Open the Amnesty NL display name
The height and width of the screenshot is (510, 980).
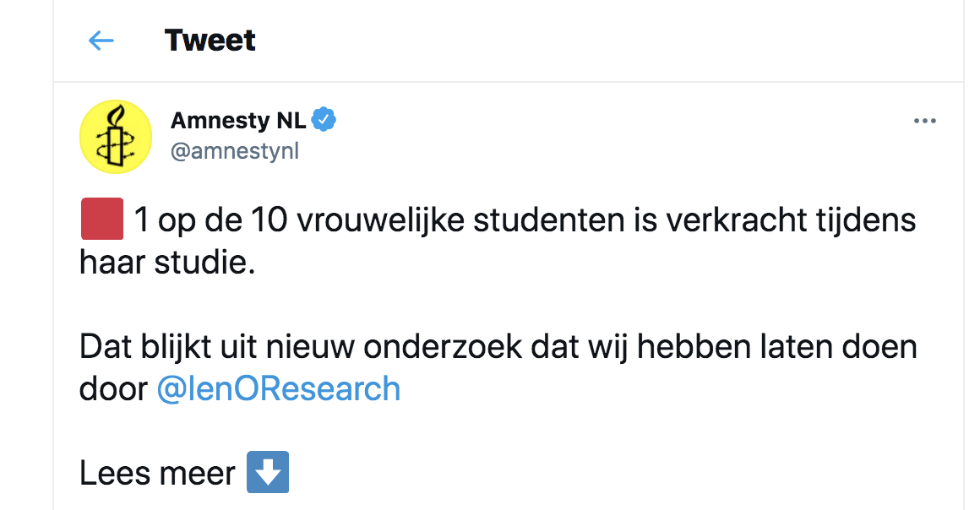(238, 120)
